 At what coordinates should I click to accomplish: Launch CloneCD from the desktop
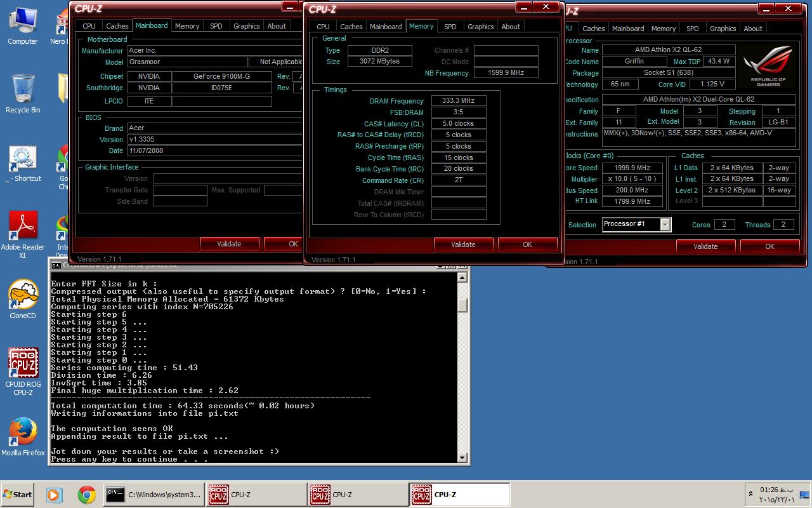pyautogui.click(x=22, y=299)
